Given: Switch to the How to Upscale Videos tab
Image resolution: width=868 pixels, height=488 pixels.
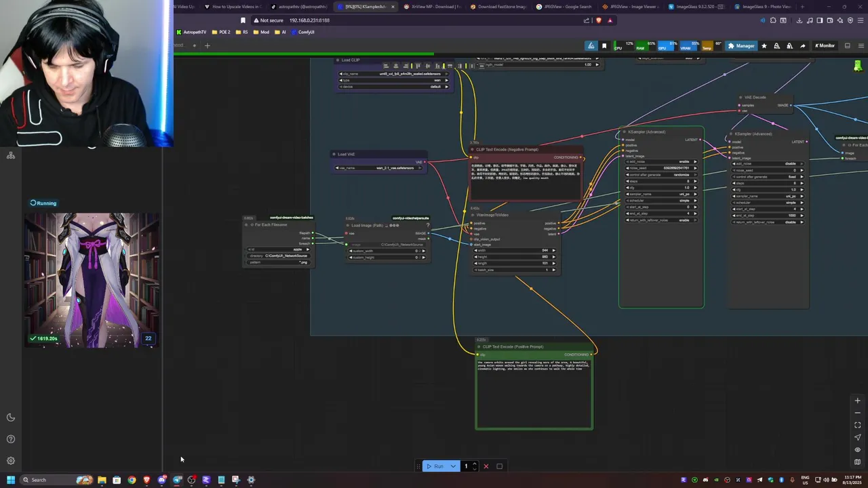Looking at the screenshot, I should (233, 7).
